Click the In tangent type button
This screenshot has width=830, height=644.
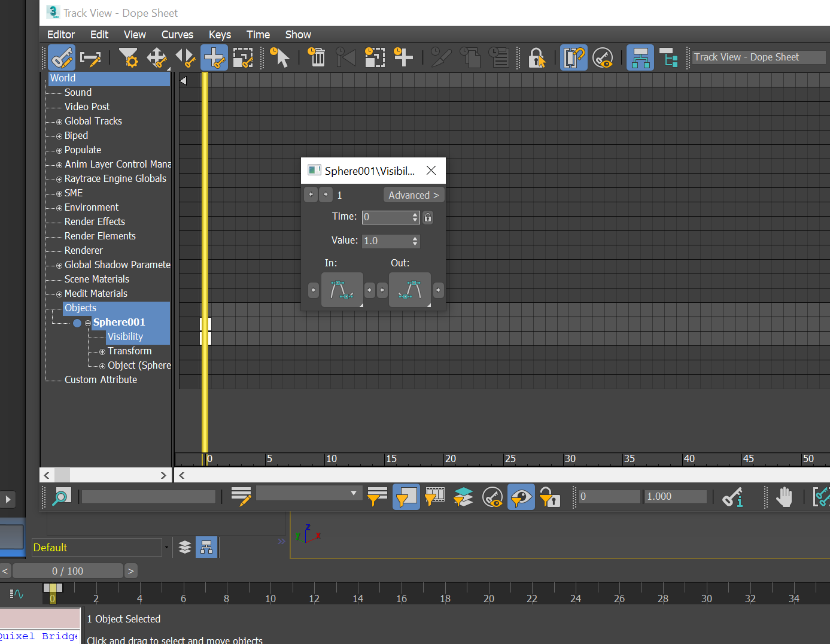[342, 290]
